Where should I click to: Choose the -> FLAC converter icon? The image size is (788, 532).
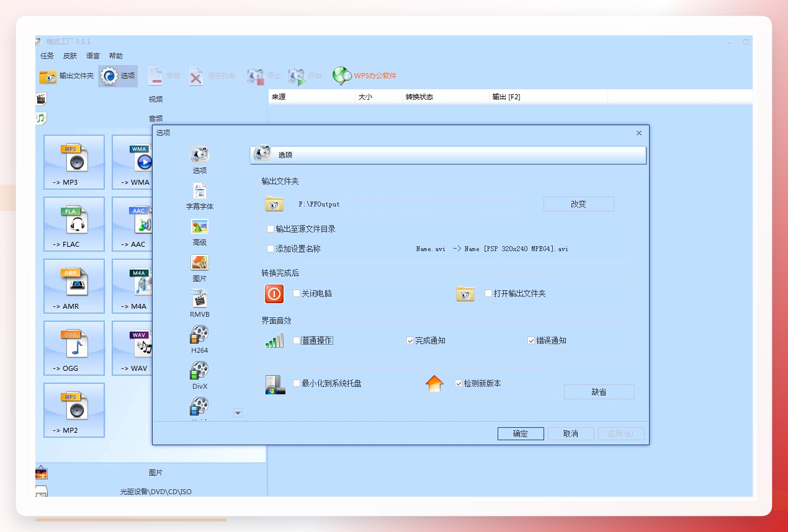pyautogui.click(x=74, y=224)
